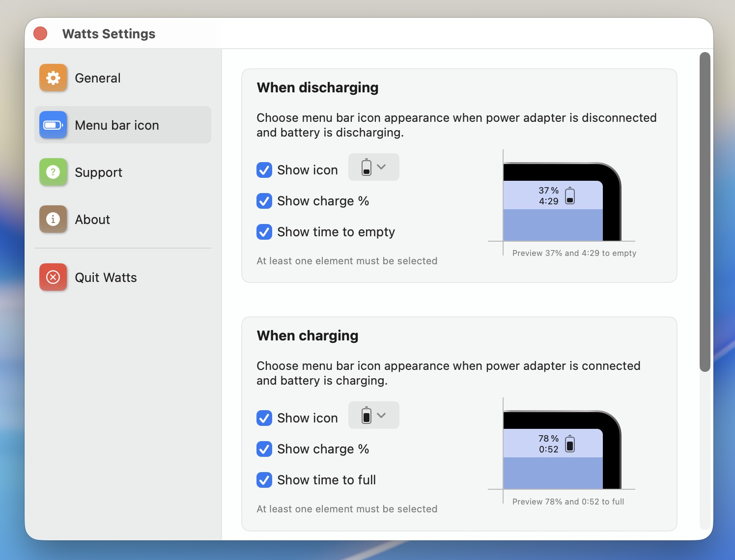Expand the battery icon picker chevron
735x560 pixels.
coord(383,167)
